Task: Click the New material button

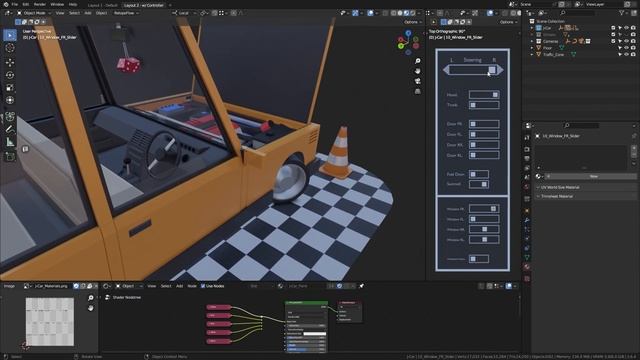Action: click(593, 176)
